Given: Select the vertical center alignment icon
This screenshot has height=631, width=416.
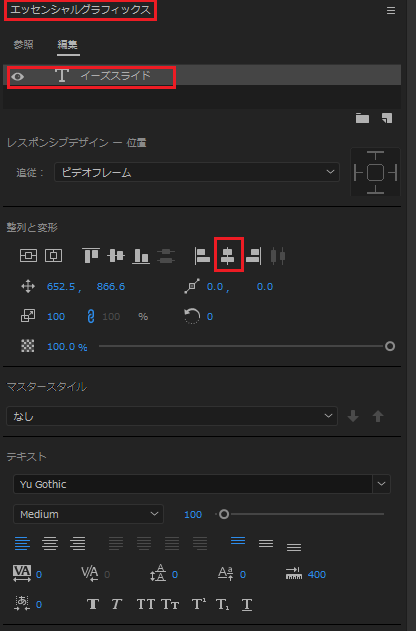Looking at the screenshot, I should 116,256.
